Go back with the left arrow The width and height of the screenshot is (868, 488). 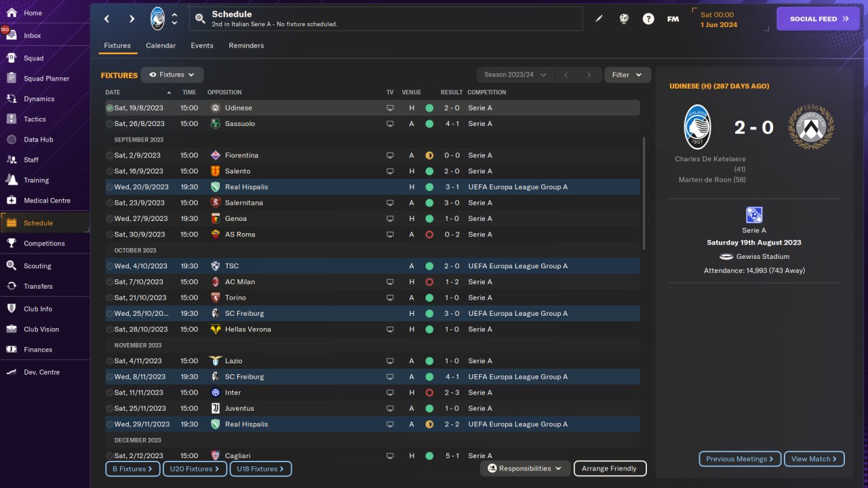click(x=107, y=19)
